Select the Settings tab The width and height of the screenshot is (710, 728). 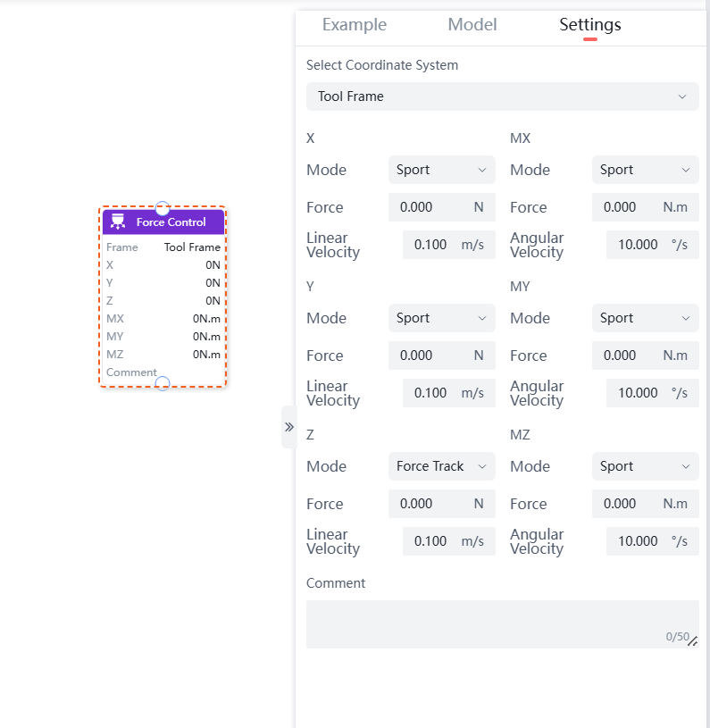click(590, 25)
